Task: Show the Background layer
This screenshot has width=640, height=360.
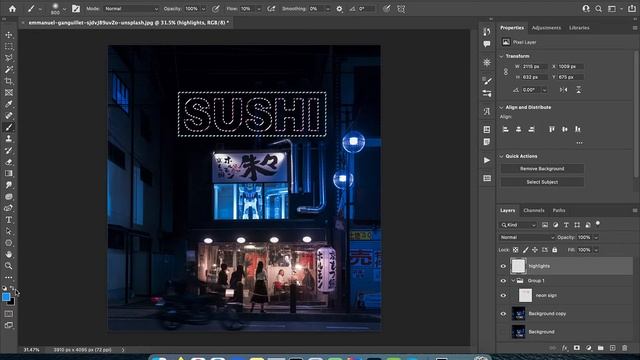Action: [503, 332]
